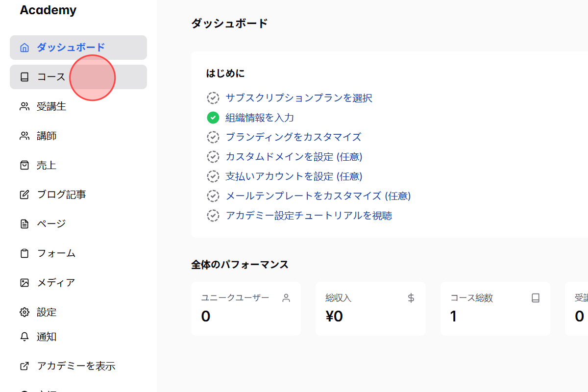Open settings via the 設定 gear icon
The width and height of the screenshot is (588, 392).
[24, 312]
